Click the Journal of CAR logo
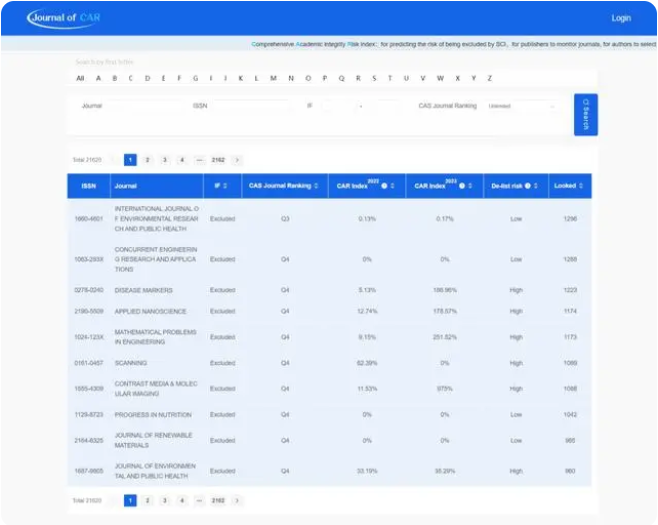 click(65, 17)
